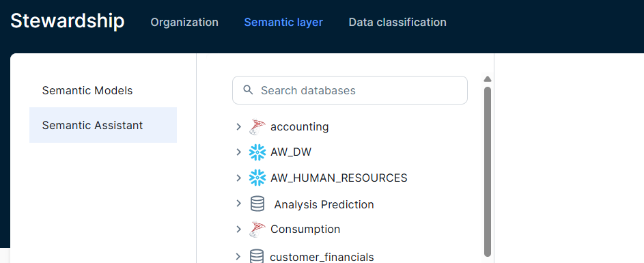Select Semantic Assistant in the sidebar
Image resolution: width=644 pixels, height=263 pixels.
(103, 125)
